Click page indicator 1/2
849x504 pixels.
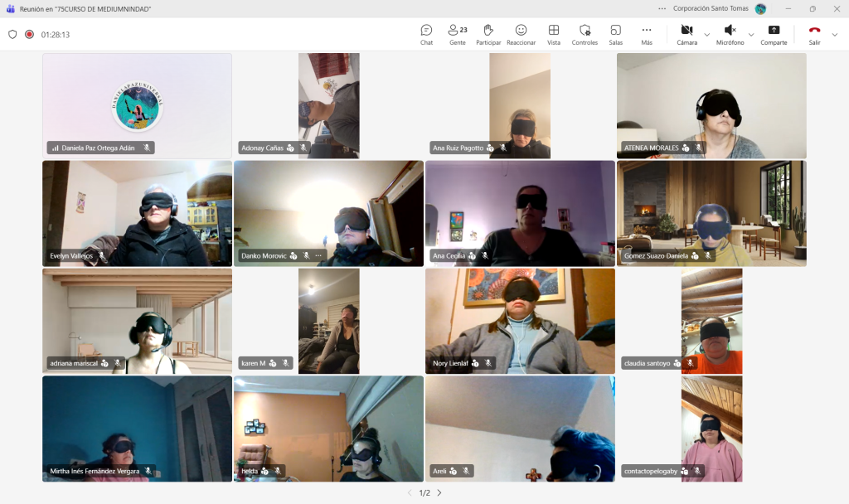[x=424, y=492]
